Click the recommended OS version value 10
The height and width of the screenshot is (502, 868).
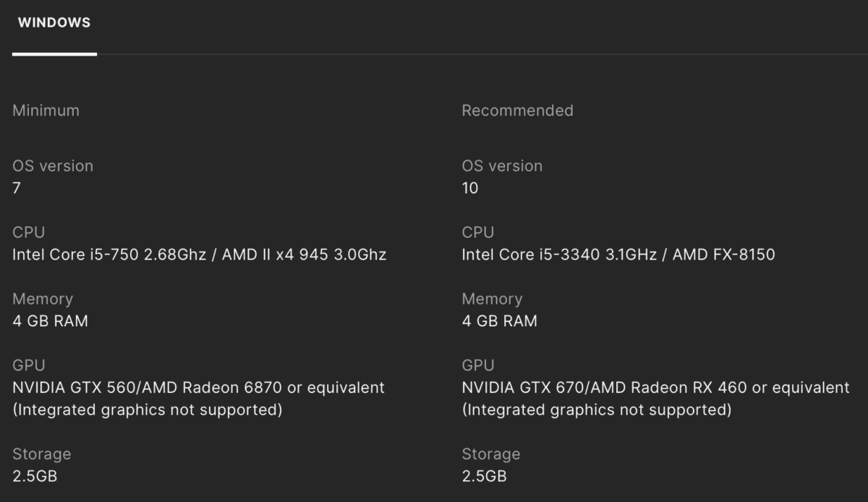(x=470, y=188)
